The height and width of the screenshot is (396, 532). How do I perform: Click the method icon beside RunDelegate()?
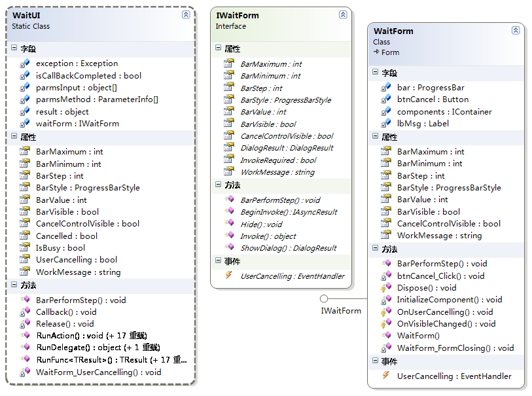point(25,347)
